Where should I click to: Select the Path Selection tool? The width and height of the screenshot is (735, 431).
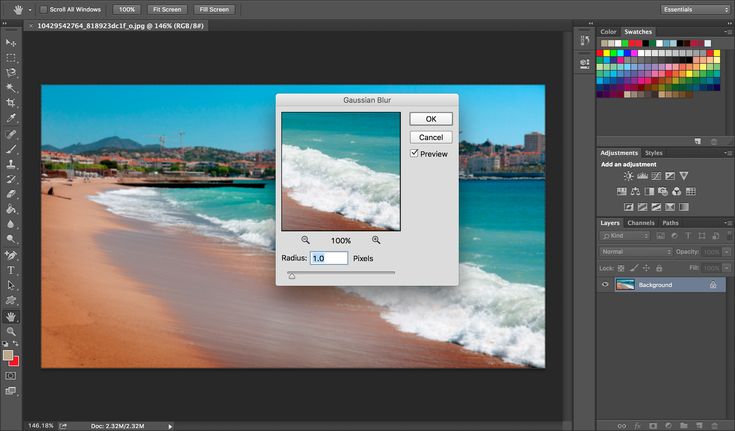click(11, 285)
